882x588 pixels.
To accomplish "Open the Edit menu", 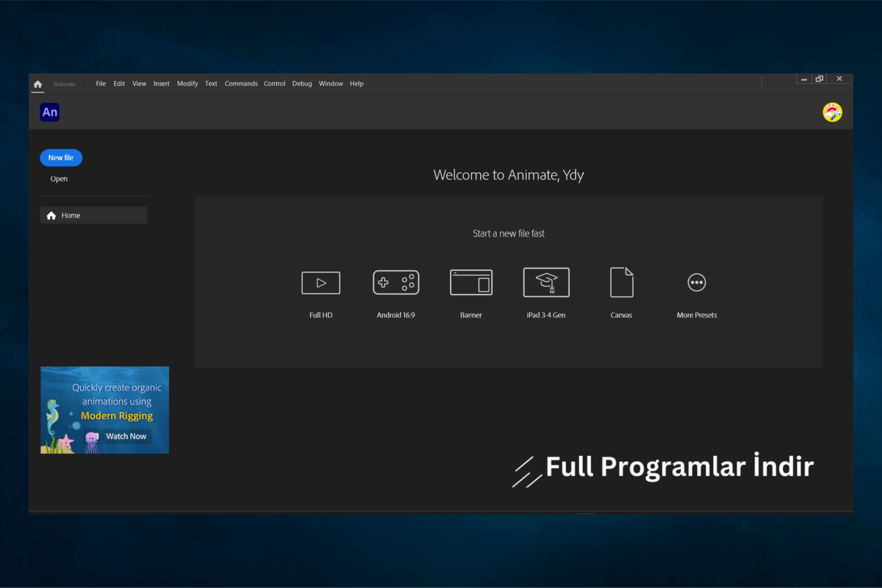I will pyautogui.click(x=119, y=84).
